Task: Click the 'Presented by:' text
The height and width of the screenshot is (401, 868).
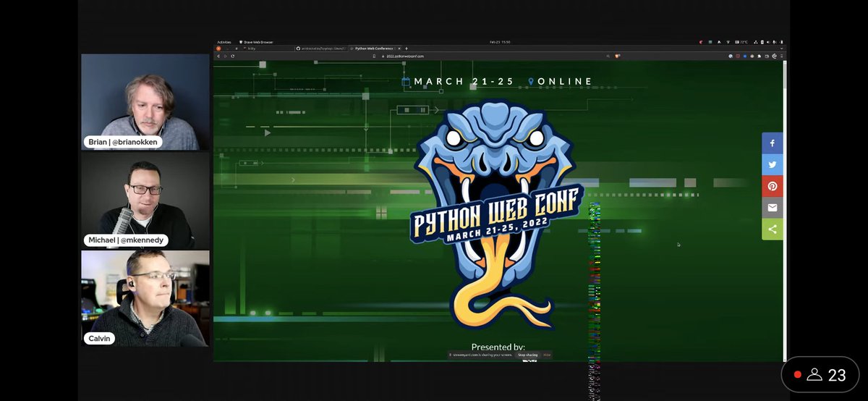Action: click(498, 347)
